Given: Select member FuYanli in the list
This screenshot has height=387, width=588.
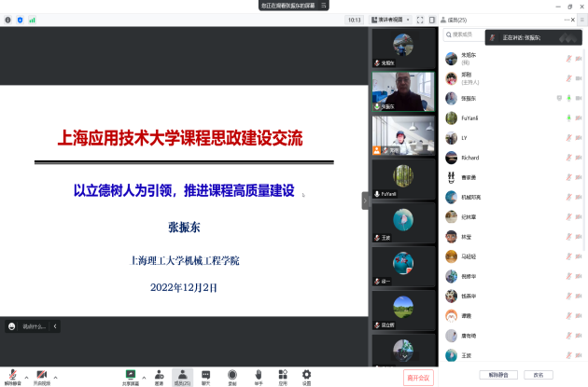Looking at the screenshot, I should pyautogui.click(x=511, y=118).
